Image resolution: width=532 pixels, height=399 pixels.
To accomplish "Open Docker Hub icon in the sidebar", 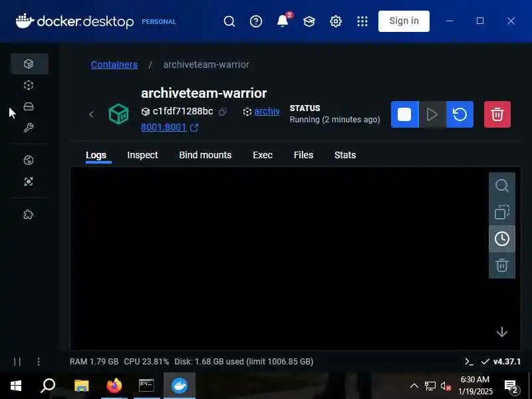I will coord(29,160).
